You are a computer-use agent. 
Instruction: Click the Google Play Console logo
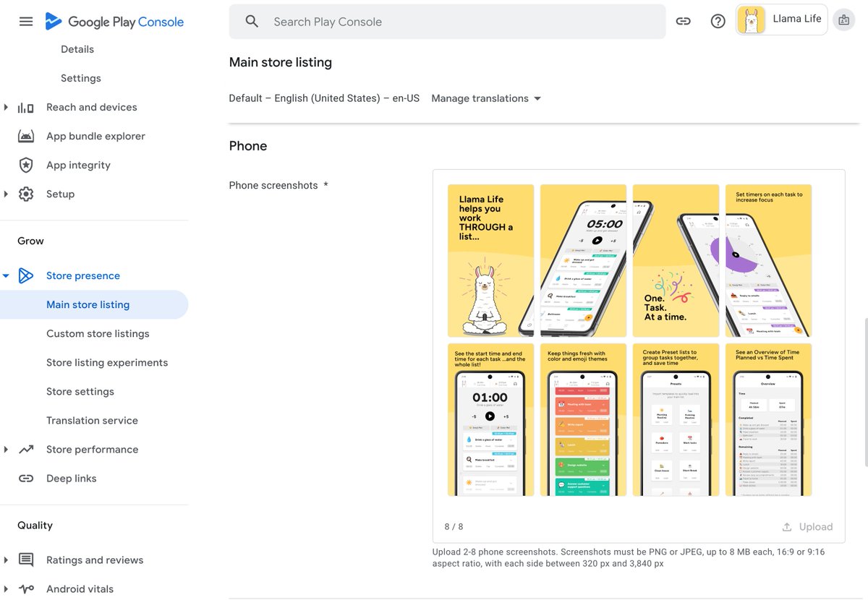[114, 22]
